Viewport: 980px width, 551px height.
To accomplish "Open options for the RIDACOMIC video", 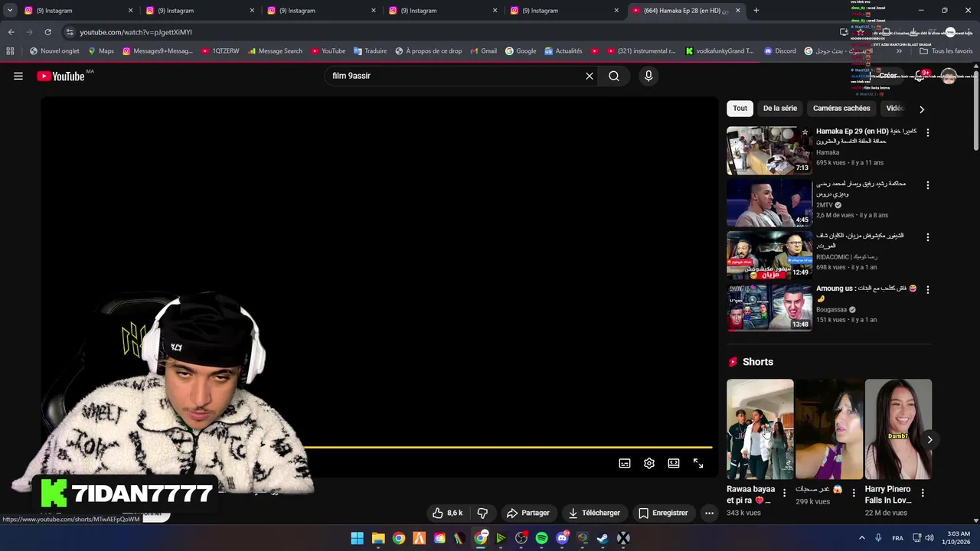I will pos(928,237).
